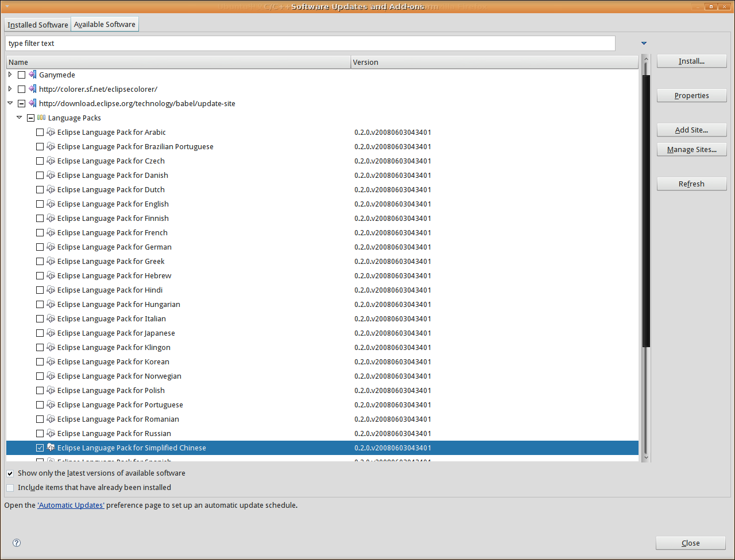Switch to the Installed Software tab
Viewport: 735px width, 560px height.
pos(37,25)
